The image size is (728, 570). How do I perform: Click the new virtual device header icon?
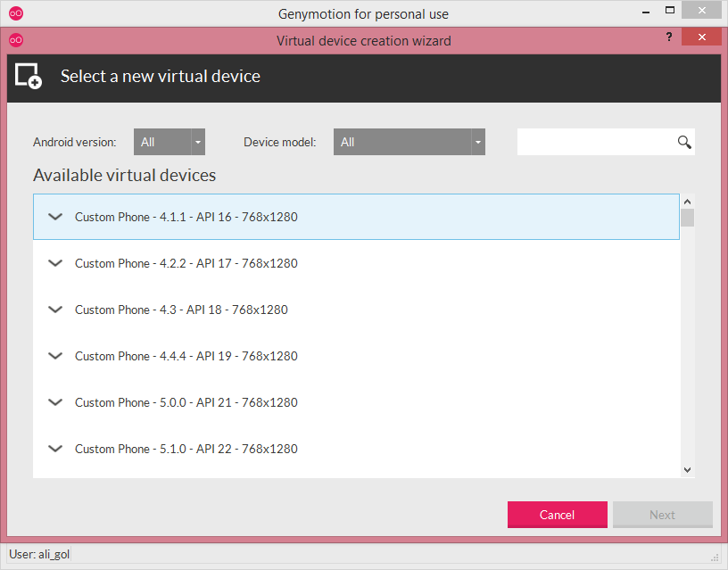pyautogui.click(x=29, y=76)
